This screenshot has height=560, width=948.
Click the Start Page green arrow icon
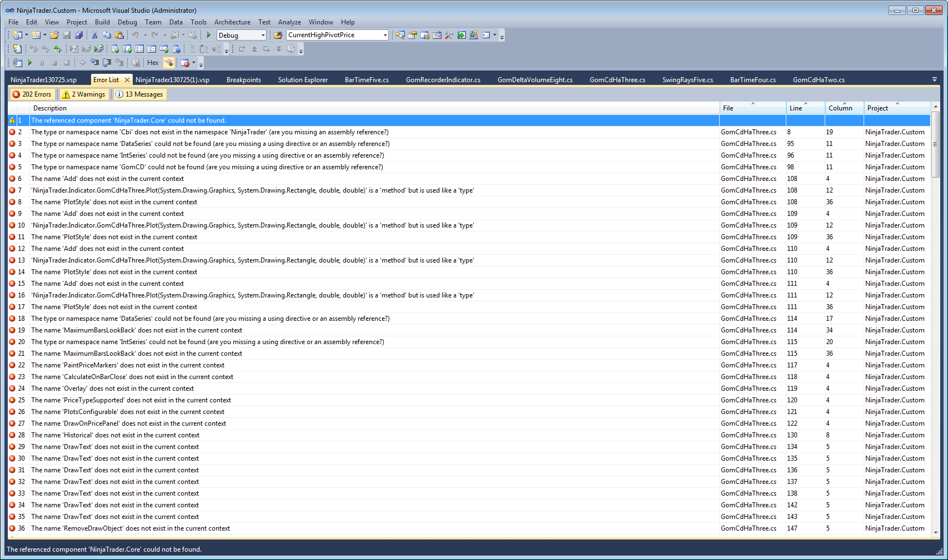[x=462, y=35]
